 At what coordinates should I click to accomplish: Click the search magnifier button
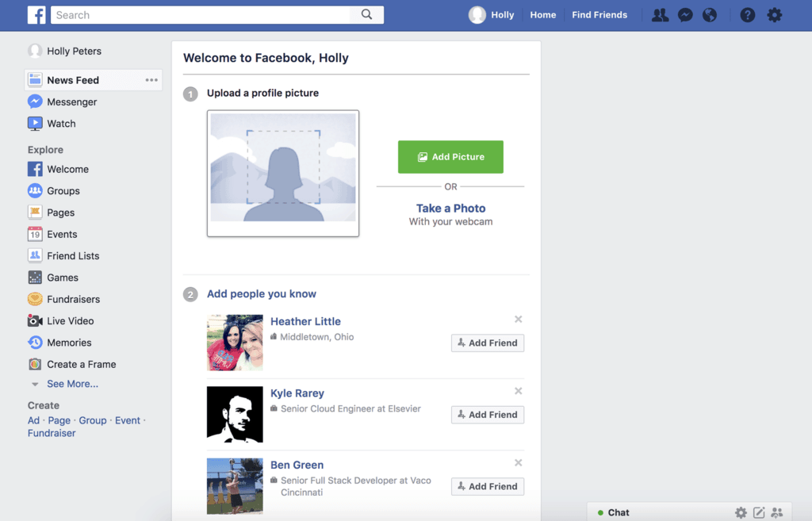366,14
